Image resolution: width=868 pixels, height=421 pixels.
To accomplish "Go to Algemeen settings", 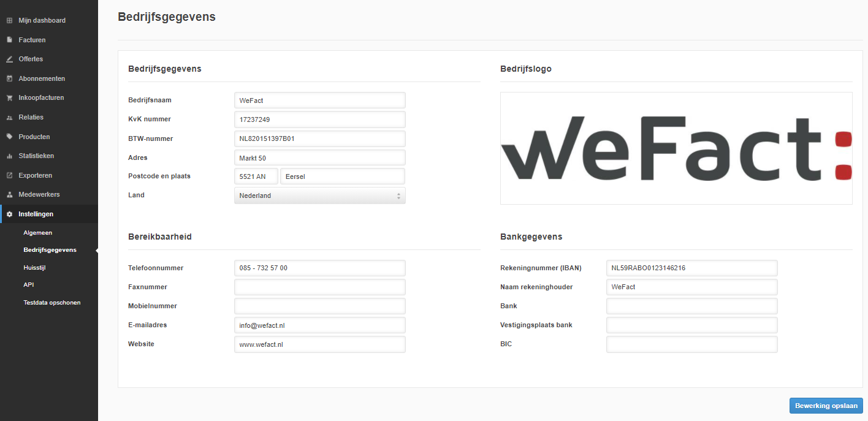I will coord(37,233).
